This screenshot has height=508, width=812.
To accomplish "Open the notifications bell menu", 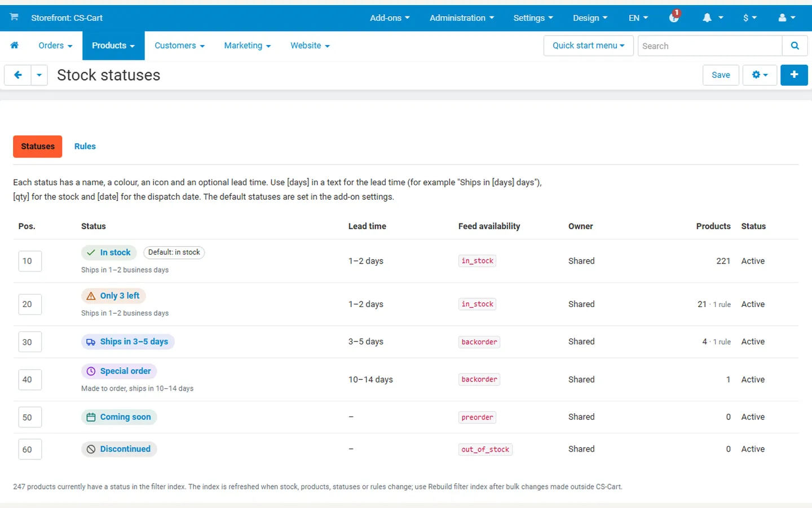I will [x=713, y=17].
